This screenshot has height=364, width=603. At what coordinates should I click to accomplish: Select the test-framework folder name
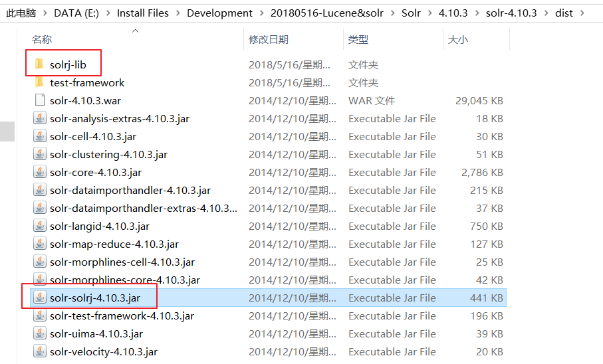(87, 82)
